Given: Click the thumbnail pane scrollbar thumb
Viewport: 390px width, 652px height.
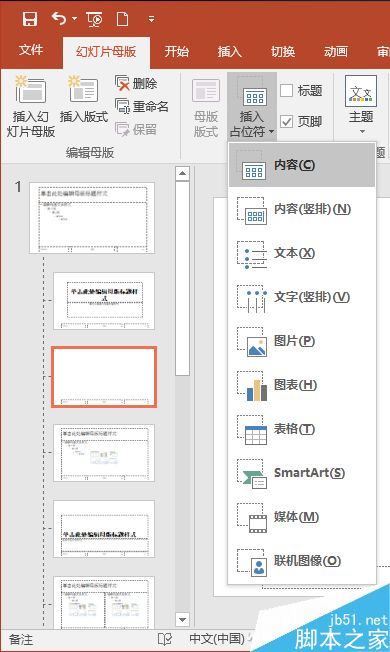Looking at the screenshot, I should pos(182,279).
